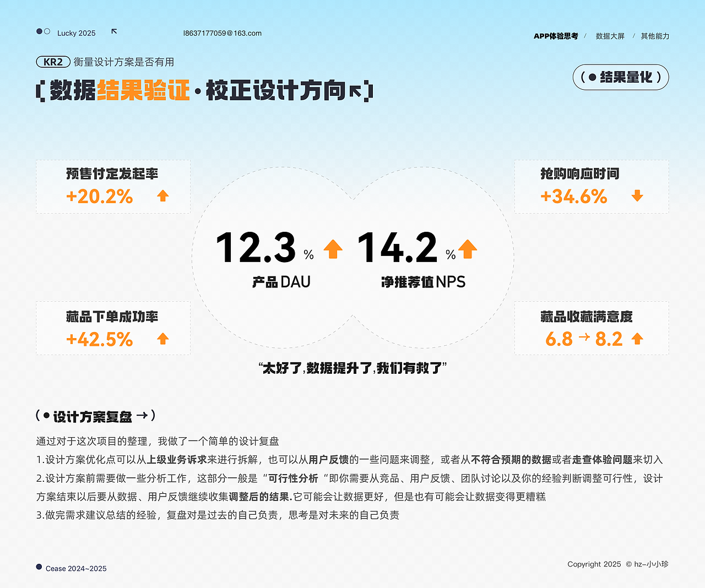
Task: Click the hollow dot in the Lucky 2025 logo
Action: pos(48,31)
